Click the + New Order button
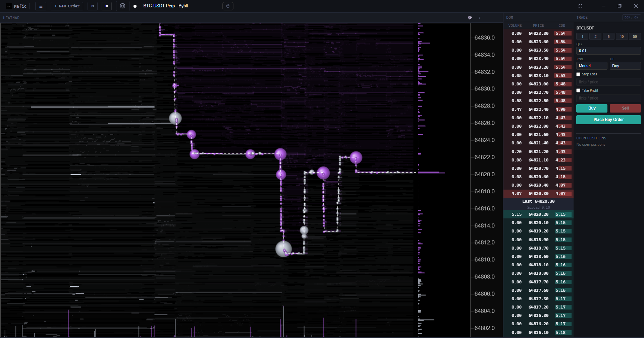The height and width of the screenshot is (338, 644). [x=67, y=6]
